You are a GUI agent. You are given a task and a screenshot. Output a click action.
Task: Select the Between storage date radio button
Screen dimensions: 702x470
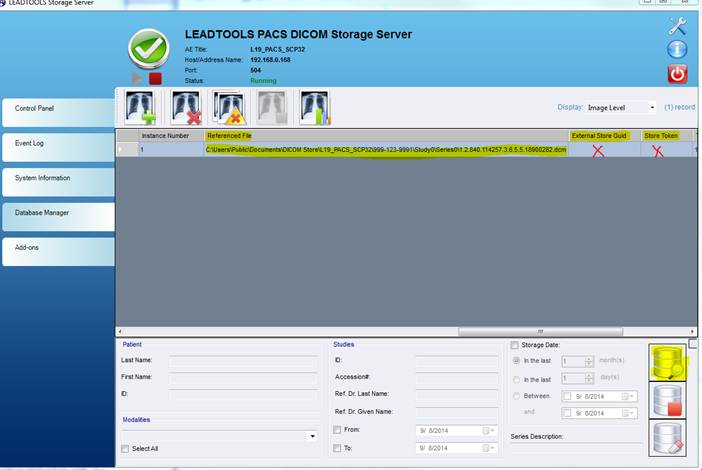click(515, 396)
